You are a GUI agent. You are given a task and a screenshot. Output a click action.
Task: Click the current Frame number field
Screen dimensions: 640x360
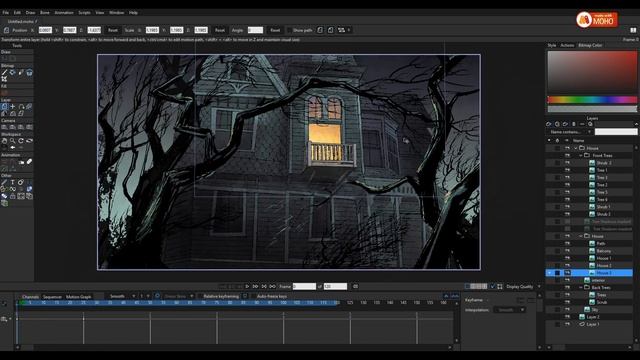[304, 287]
